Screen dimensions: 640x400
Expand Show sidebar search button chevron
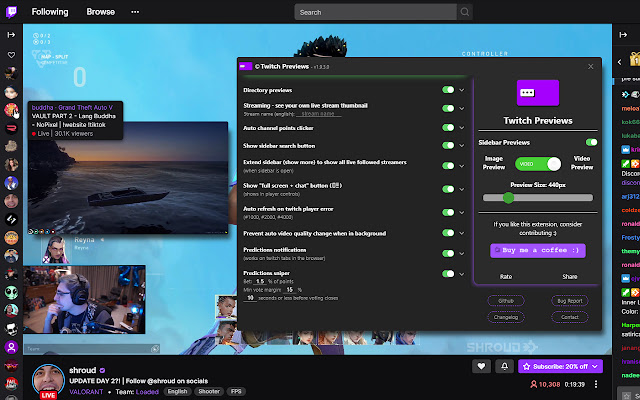(x=463, y=146)
